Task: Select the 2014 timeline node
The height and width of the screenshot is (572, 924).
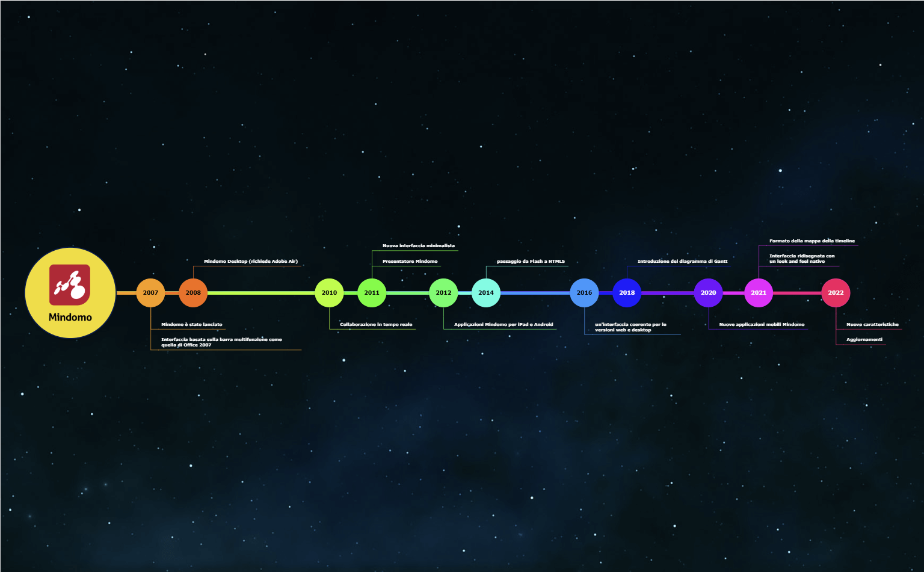Action: pyautogui.click(x=486, y=293)
